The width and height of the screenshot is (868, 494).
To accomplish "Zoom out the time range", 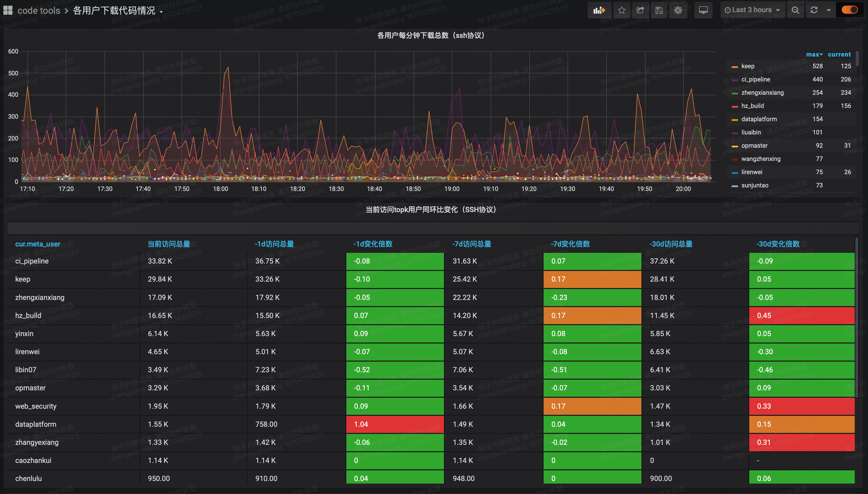I will pyautogui.click(x=795, y=10).
